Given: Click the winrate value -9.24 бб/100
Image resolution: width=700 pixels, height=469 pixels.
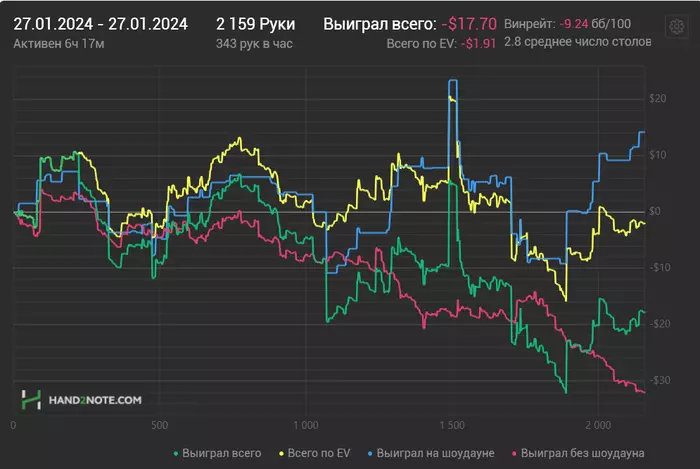Looking at the screenshot, I should click(595, 24).
